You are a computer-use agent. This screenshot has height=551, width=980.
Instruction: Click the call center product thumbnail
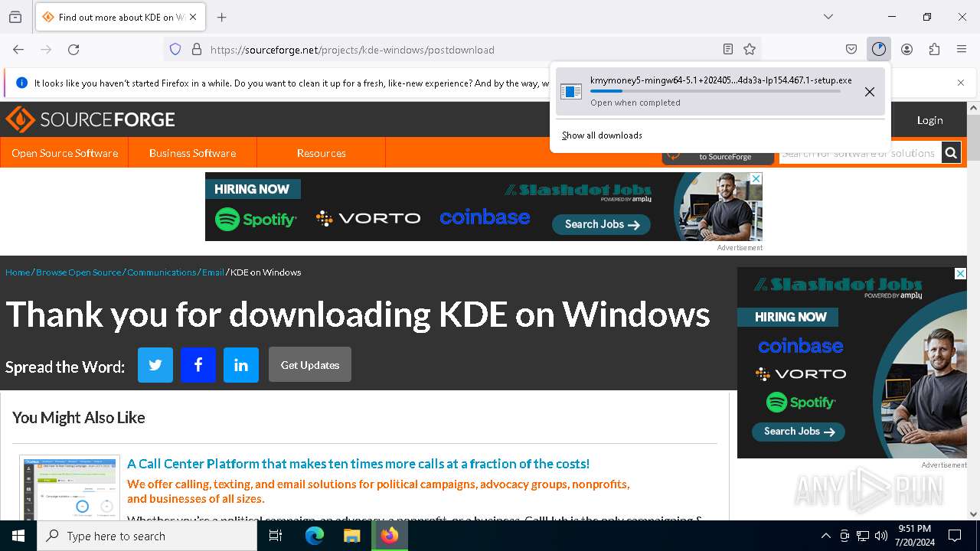70,488
